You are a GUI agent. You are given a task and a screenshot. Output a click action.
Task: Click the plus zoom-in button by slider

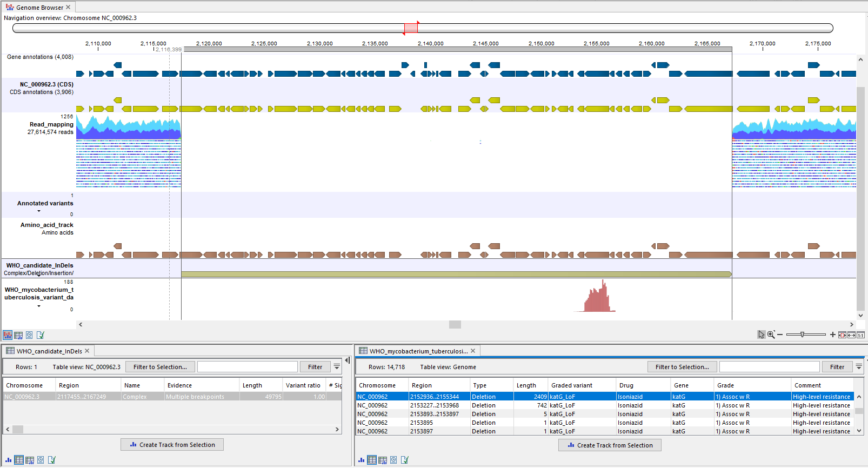(x=833, y=335)
